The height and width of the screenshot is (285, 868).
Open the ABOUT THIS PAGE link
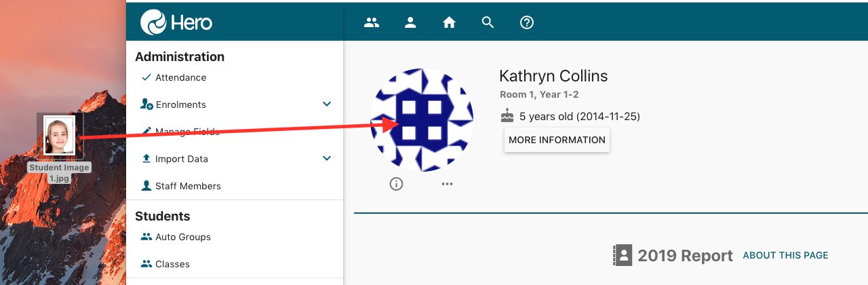click(x=785, y=255)
